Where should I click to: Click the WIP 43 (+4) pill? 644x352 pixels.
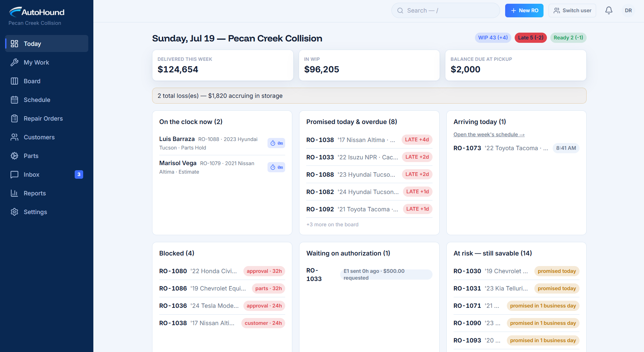coord(493,38)
